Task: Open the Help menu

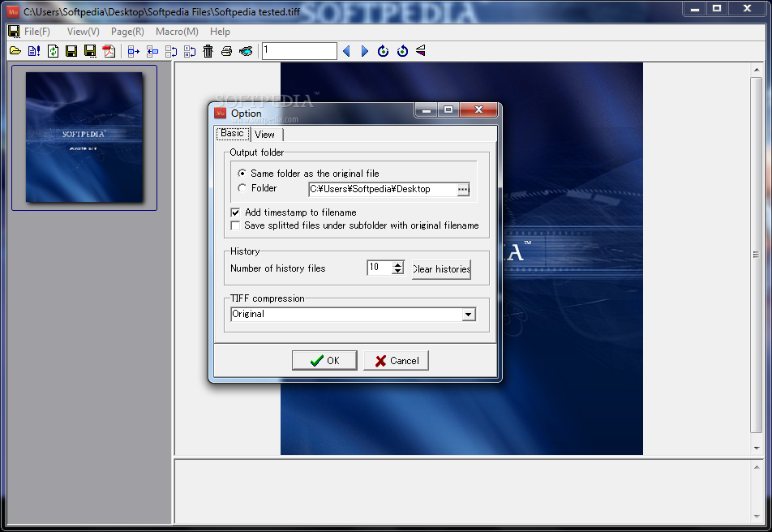Action: [x=220, y=32]
